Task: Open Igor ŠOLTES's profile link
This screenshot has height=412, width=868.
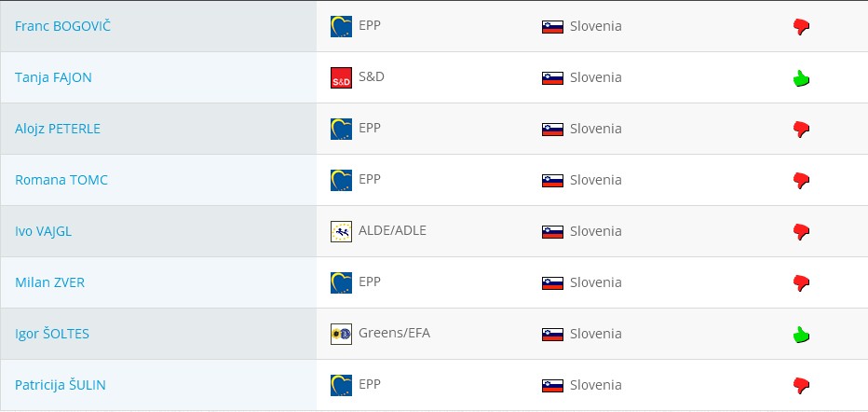Action: (52, 334)
